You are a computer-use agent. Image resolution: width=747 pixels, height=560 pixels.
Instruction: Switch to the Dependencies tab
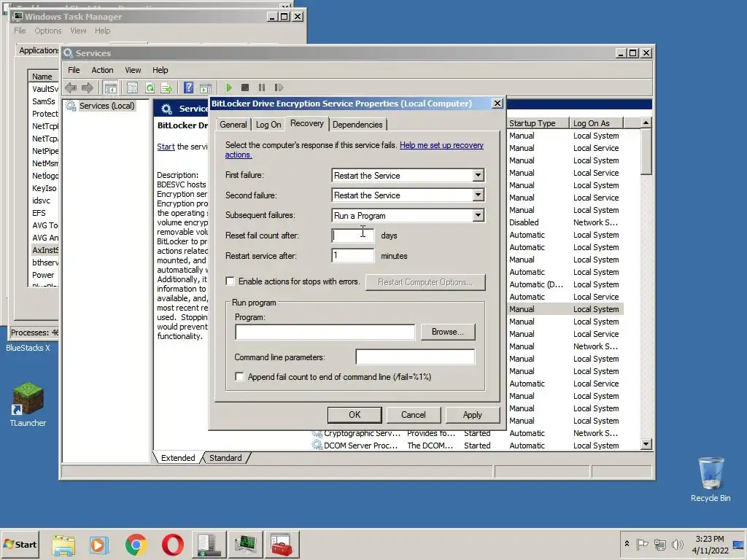[x=357, y=124]
